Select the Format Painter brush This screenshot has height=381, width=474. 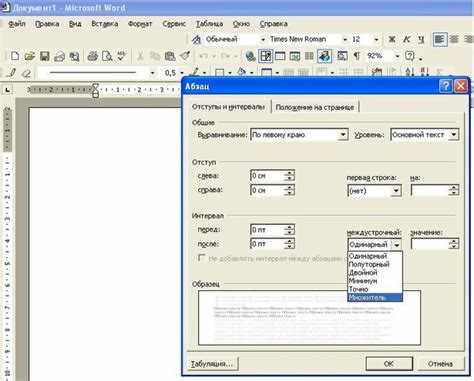(185, 56)
